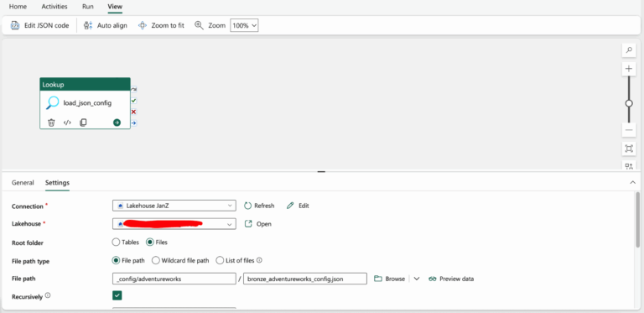Image resolution: width=644 pixels, height=313 pixels.
Task: Open the Connection dropdown Lakehouse JanZ
Action: coord(174,206)
